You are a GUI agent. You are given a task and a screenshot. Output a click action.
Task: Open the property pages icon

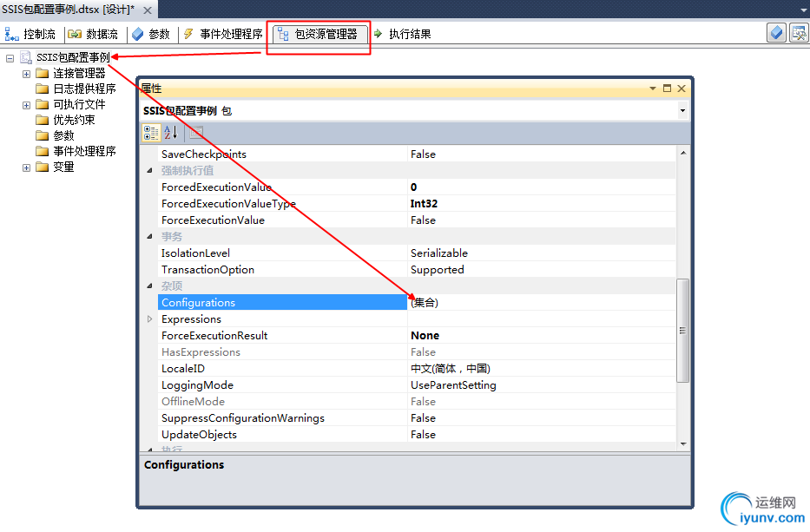[x=196, y=133]
